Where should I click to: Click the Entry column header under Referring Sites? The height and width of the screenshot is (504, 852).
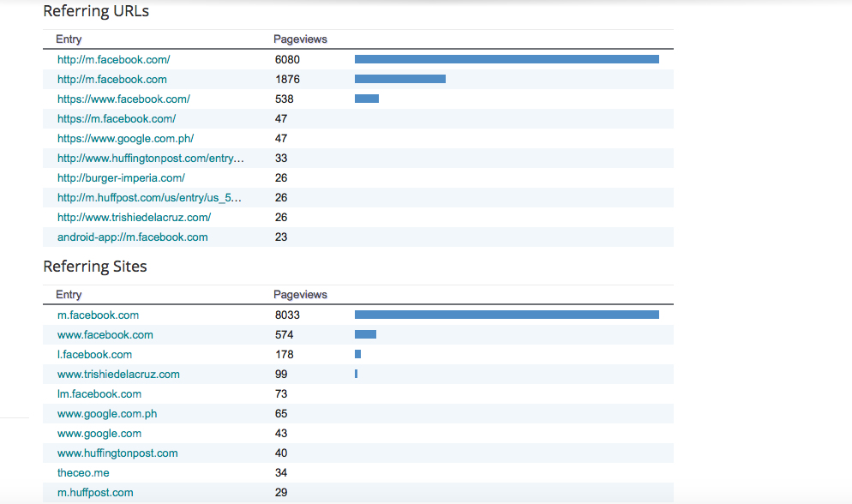69,294
